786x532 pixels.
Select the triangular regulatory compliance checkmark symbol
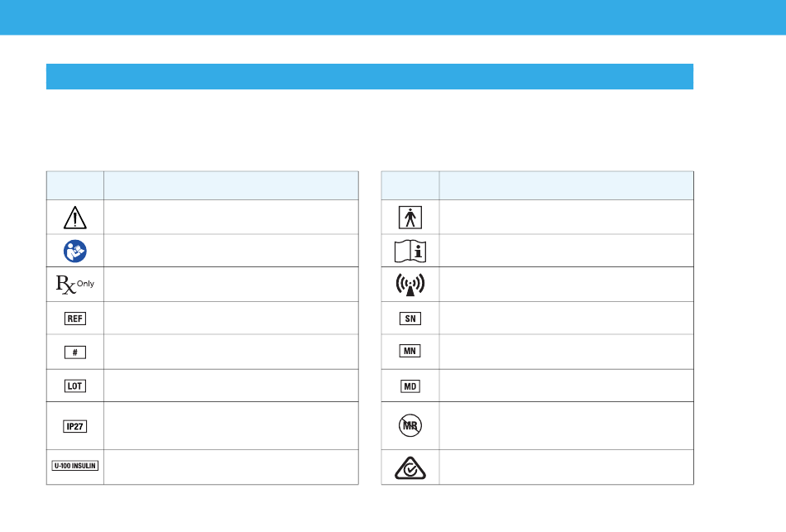tap(410, 467)
